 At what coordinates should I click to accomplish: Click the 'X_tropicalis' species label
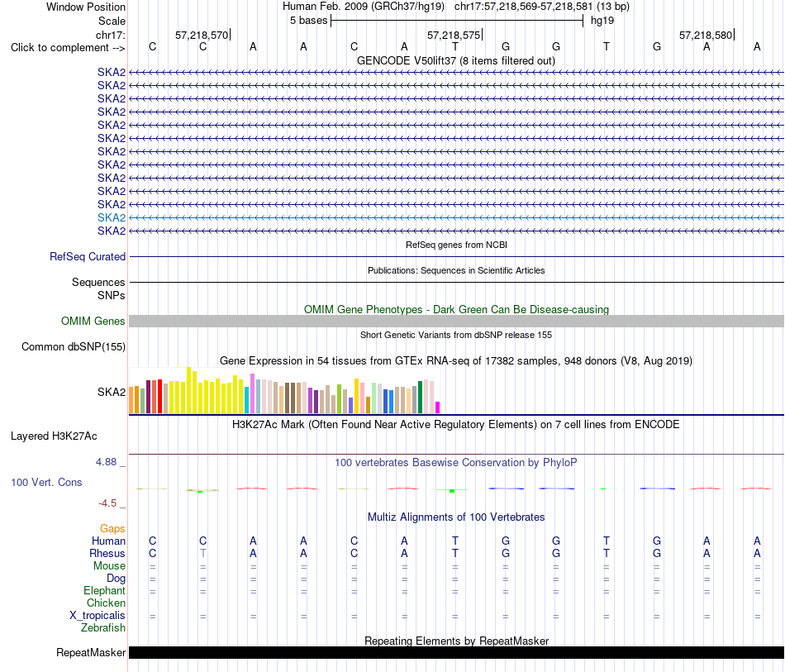[98, 616]
